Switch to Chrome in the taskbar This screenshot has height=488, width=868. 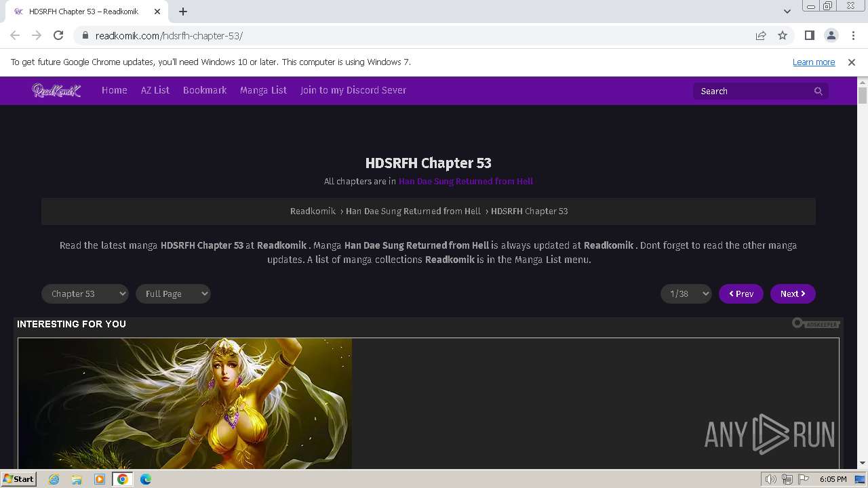(x=123, y=479)
